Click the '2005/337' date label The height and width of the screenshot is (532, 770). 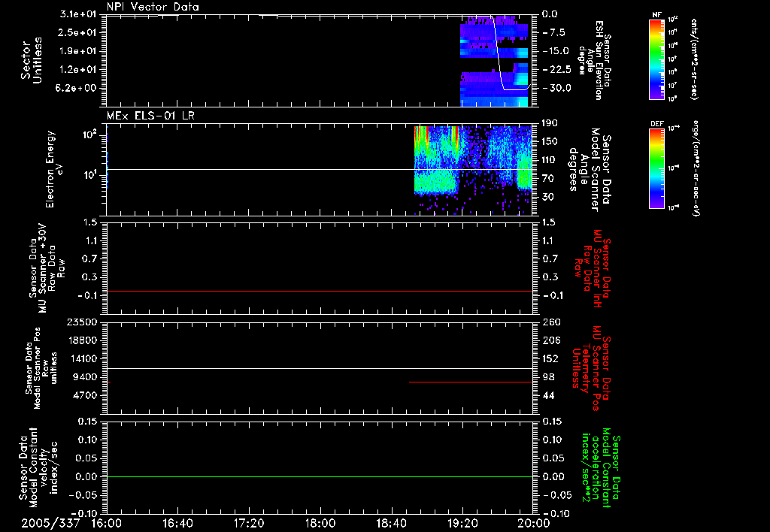[x=50, y=523]
